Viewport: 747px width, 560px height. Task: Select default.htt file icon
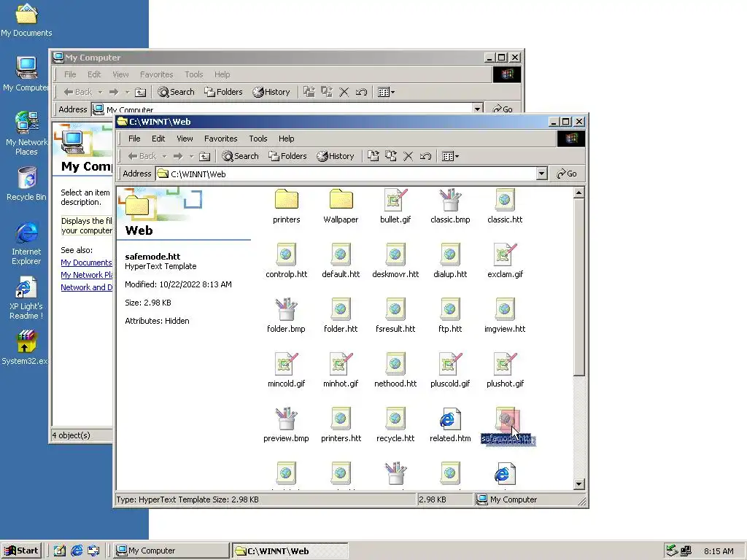coord(341,254)
